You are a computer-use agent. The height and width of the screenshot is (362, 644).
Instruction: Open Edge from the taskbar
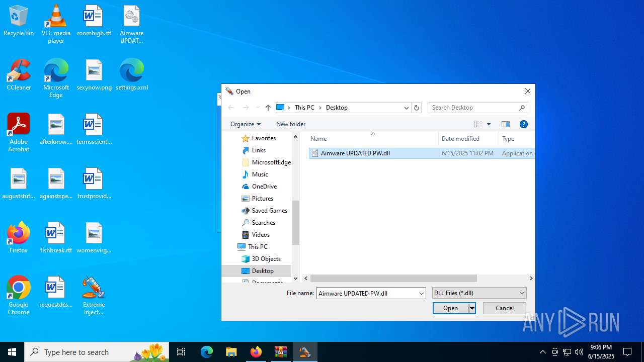pyautogui.click(x=207, y=352)
